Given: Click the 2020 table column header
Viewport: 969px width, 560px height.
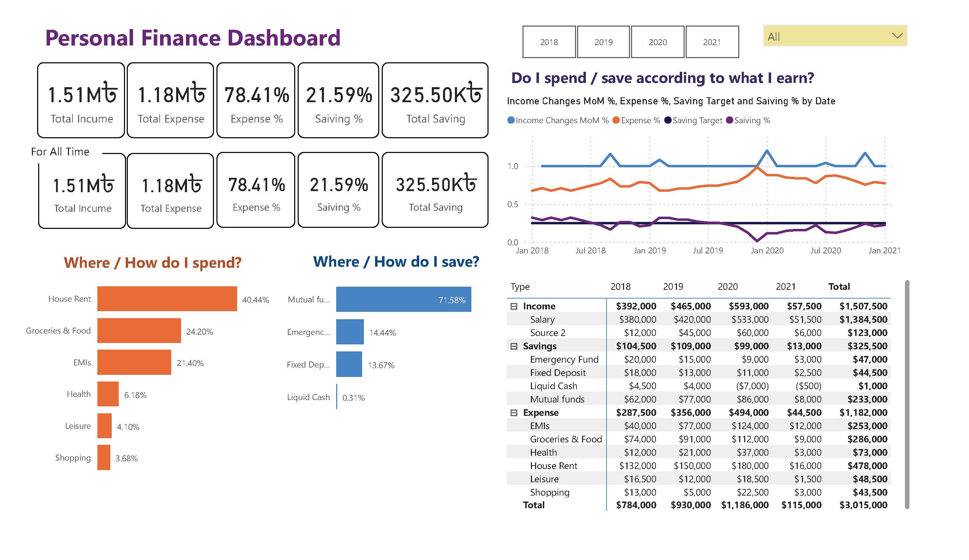Looking at the screenshot, I should coord(727,286).
